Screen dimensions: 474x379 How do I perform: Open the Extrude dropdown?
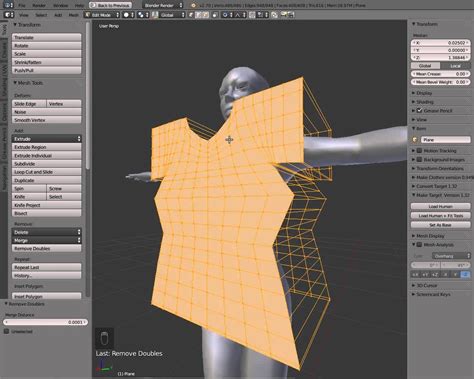[x=47, y=139]
